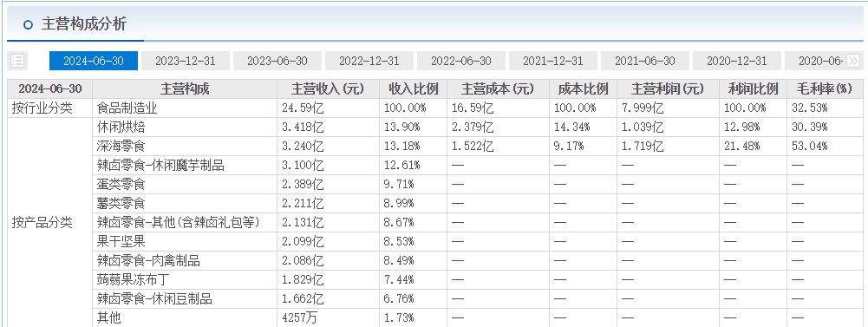868x327 pixels.
Task: Select the 蒟蒻果冻布丁 row
Action: 134,280
